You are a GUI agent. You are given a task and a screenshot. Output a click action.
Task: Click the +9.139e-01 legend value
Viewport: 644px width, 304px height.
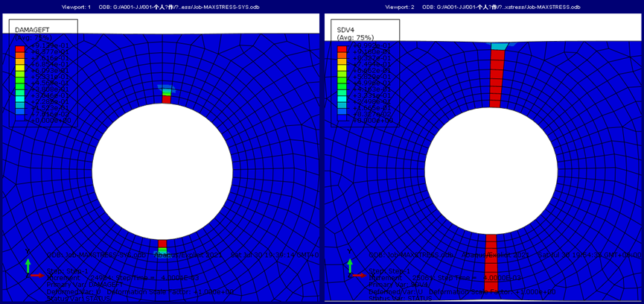coord(49,46)
